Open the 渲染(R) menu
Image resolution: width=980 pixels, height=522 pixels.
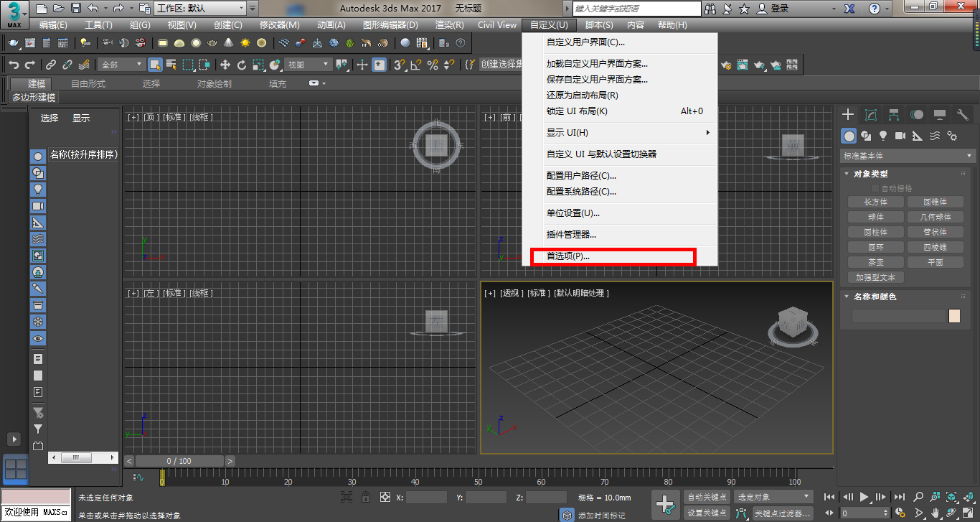point(448,24)
